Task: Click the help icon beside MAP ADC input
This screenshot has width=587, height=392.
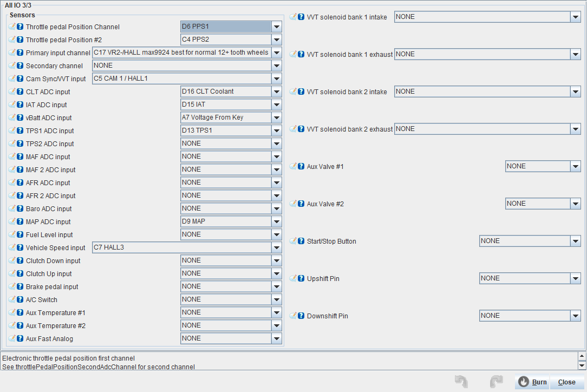Action: tap(20, 221)
